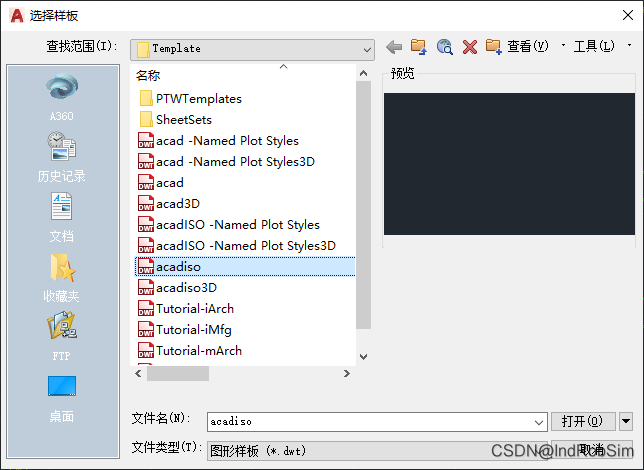Select acad -Named Plot Styles3D template
Viewport: 644px width, 470px height.
[x=226, y=161]
